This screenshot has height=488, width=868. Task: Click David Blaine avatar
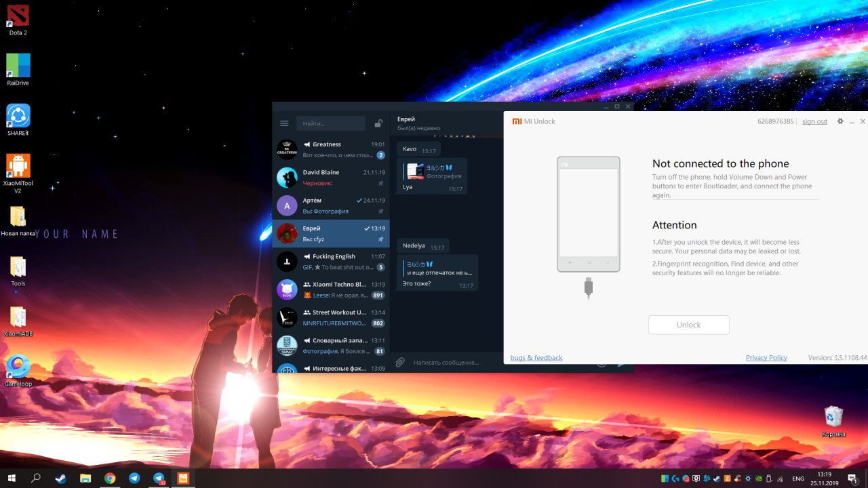pyautogui.click(x=287, y=178)
